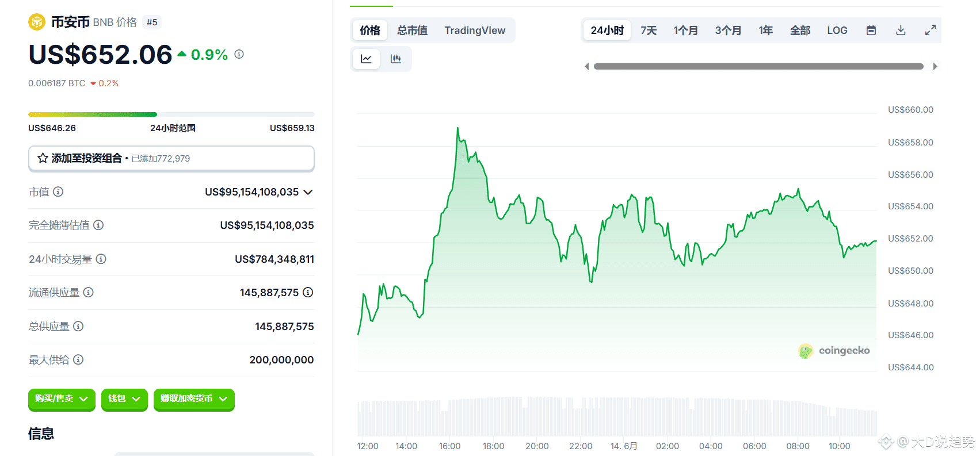
Task: Click the chart range scrollbar track
Action: (x=758, y=67)
